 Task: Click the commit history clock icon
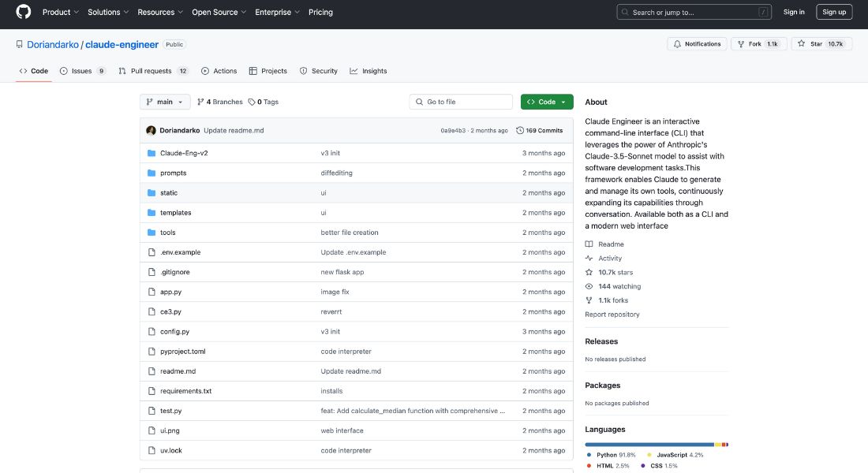coord(519,130)
